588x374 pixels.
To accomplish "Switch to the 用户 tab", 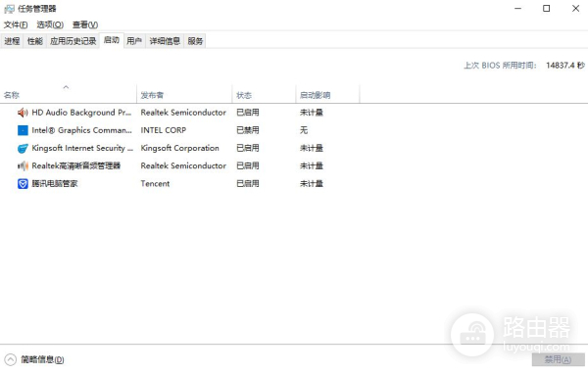I will coord(134,41).
